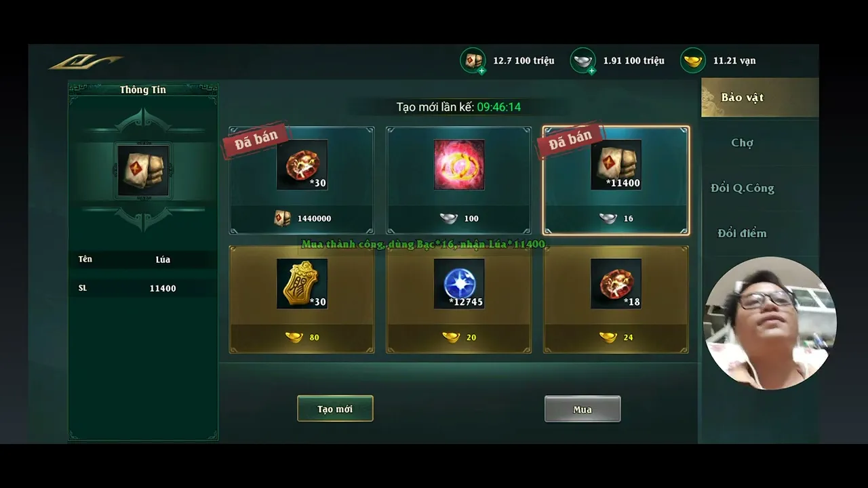This screenshot has width=868, height=488.
Task: Select the sold red gem item *30
Action: point(302,165)
